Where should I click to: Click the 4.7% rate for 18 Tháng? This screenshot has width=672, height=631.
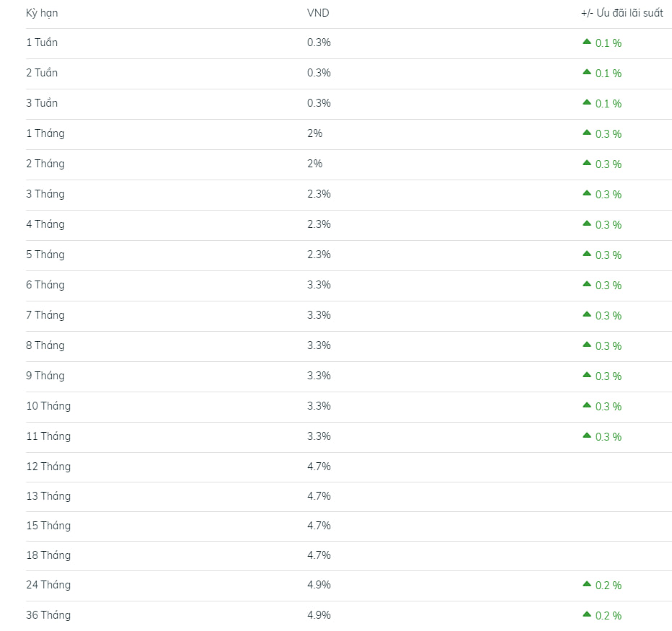(319, 555)
